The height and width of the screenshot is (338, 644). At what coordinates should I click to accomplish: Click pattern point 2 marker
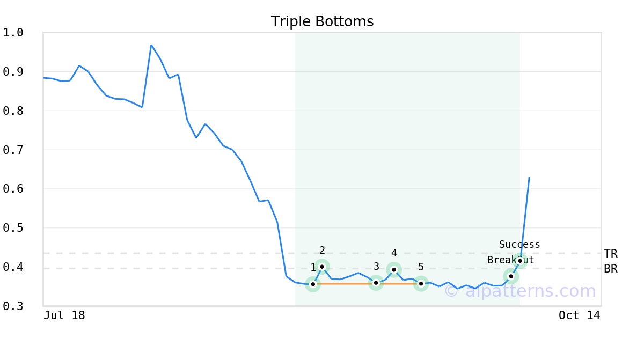pos(322,267)
